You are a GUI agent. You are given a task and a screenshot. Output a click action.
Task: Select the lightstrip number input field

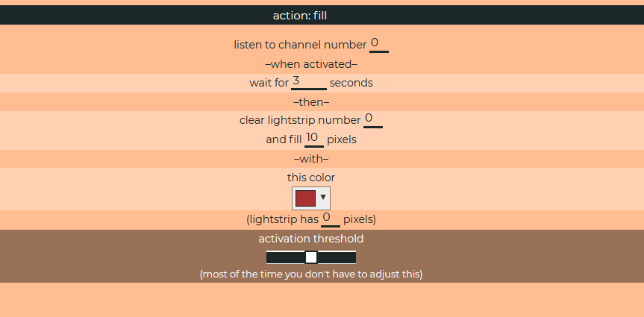point(372,119)
